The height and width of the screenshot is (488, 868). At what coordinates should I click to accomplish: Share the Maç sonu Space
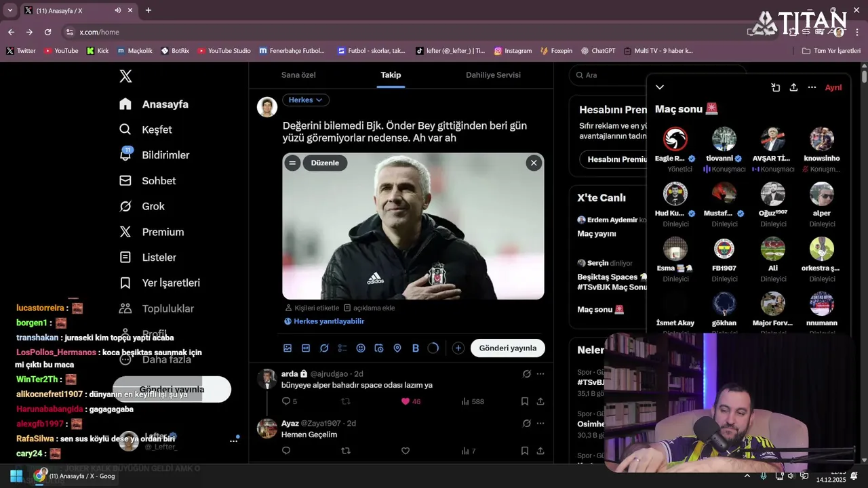[793, 87]
